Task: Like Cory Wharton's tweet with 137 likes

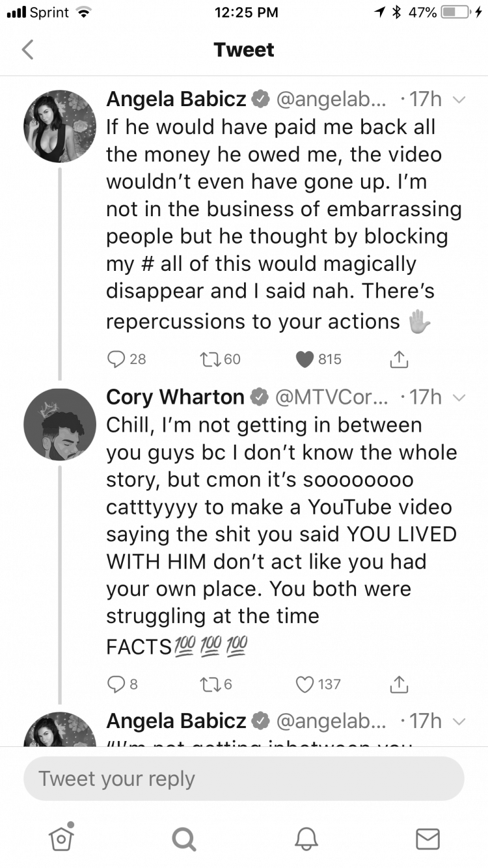Action: [x=305, y=684]
